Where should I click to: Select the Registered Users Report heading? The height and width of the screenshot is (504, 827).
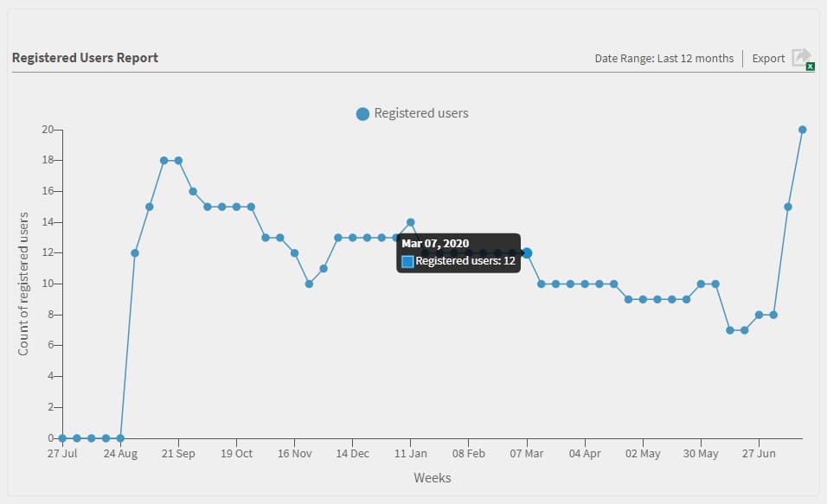point(85,57)
